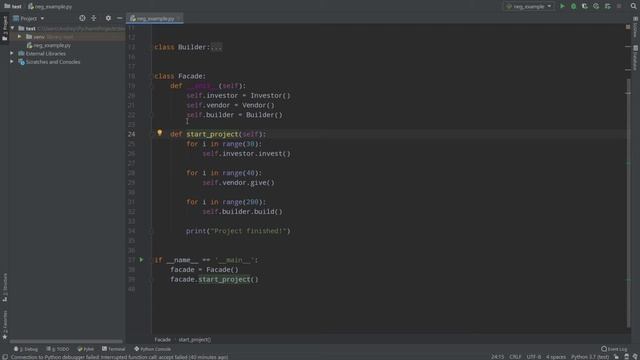Open the Python tool window tab in bottom bar
Screen dimensions: 640x360
pyautogui.click(x=86, y=349)
